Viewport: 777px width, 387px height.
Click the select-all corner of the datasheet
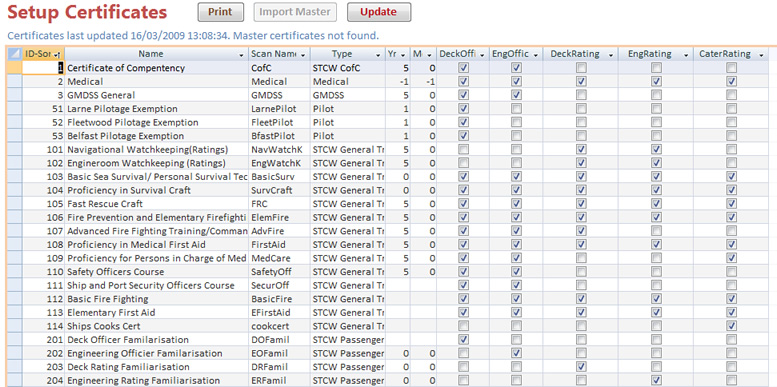click(14, 54)
